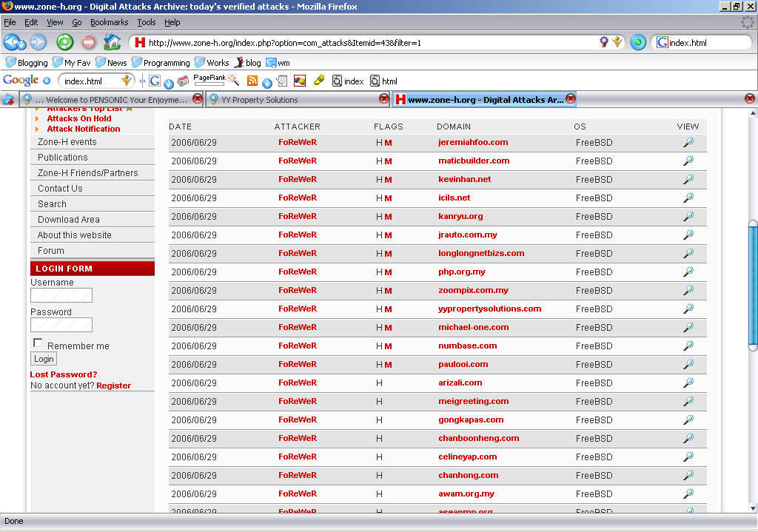Click the Login button
This screenshot has width=758, height=532.
(44, 359)
